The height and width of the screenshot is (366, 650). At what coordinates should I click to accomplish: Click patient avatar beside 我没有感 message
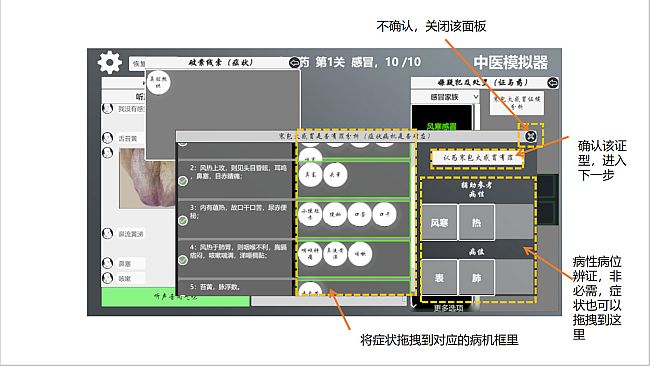click(x=107, y=109)
